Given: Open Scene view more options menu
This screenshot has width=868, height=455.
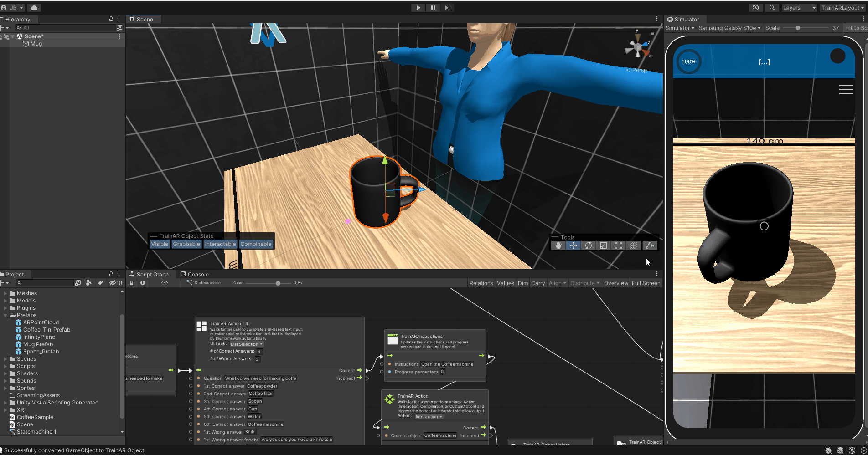Looking at the screenshot, I should [656, 19].
